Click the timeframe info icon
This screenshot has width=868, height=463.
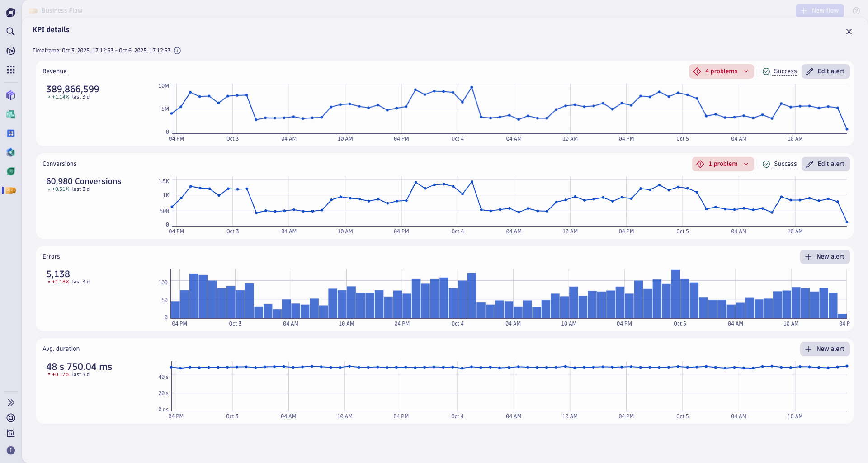(x=177, y=51)
